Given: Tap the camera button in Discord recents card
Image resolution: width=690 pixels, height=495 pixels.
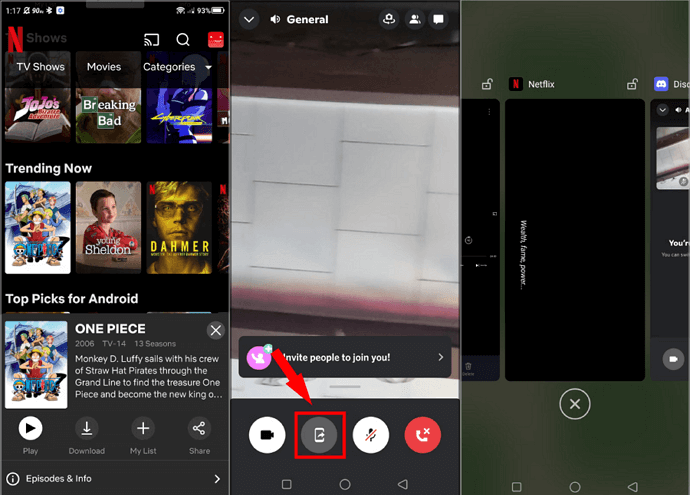Looking at the screenshot, I should pyautogui.click(x=673, y=359).
